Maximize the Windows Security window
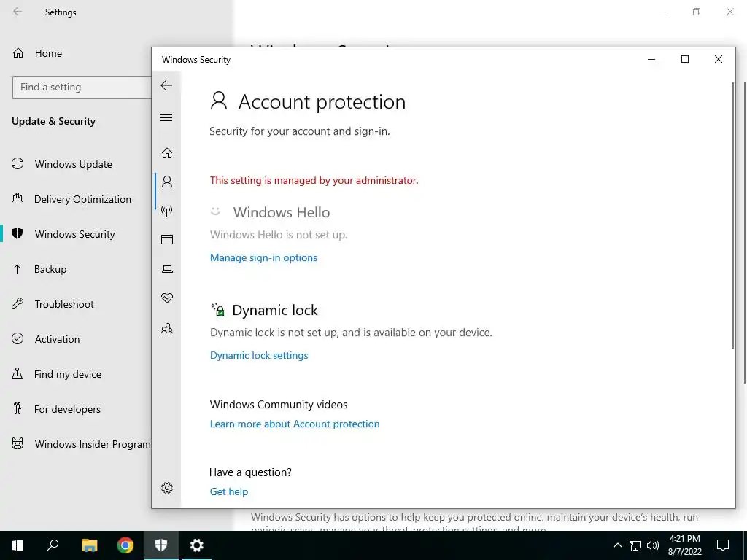This screenshot has width=747, height=560. (684, 59)
